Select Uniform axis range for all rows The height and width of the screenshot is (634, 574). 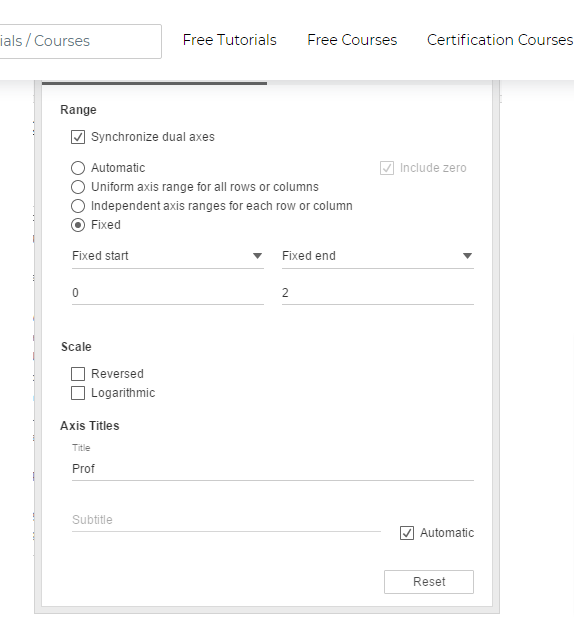point(78,187)
